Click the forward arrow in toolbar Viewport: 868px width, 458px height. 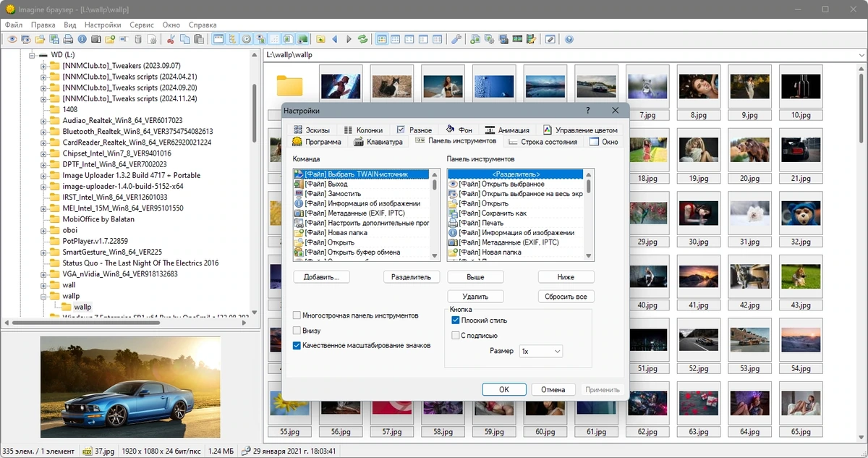pos(349,39)
